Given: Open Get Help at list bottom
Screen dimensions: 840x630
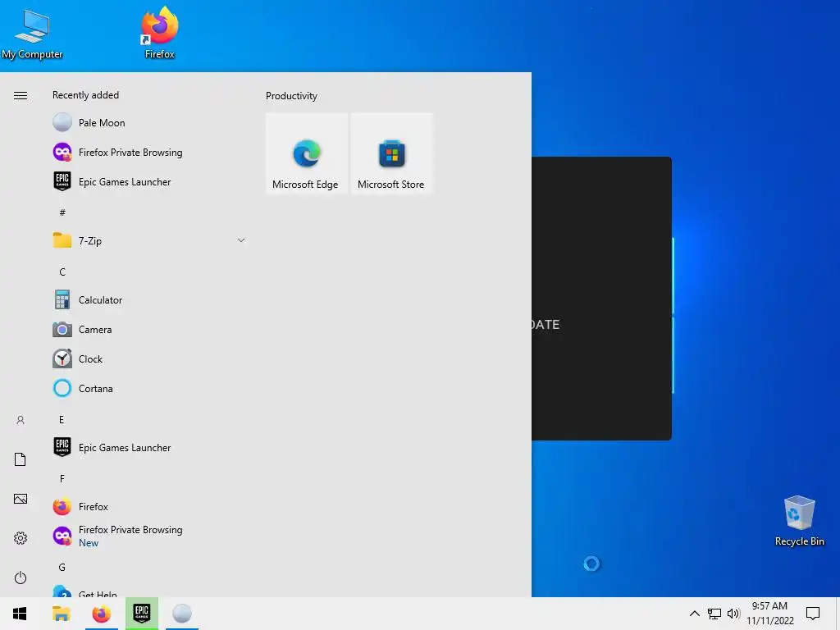Looking at the screenshot, I should click(x=150, y=591).
